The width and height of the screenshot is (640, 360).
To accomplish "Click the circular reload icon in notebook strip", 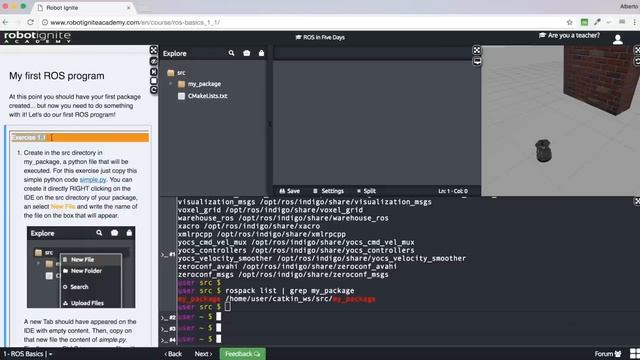I will tap(153, 90).
